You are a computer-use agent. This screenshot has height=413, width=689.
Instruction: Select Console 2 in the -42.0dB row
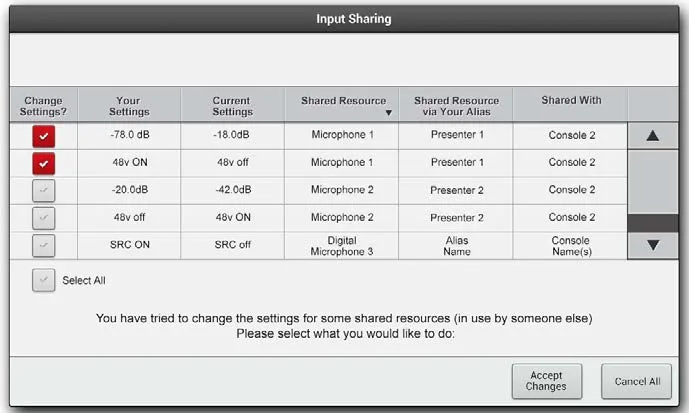(571, 190)
